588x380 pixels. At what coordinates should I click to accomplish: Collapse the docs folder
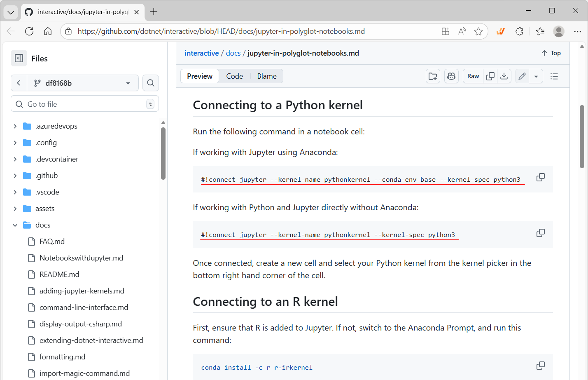[15, 225]
